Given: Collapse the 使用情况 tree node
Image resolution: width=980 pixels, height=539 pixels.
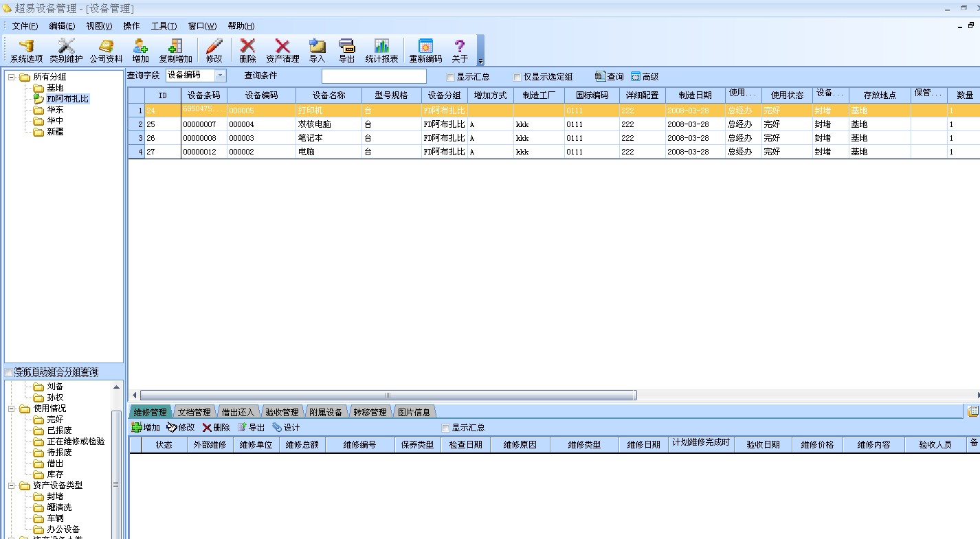Looking at the screenshot, I should pyautogui.click(x=12, y=409).
